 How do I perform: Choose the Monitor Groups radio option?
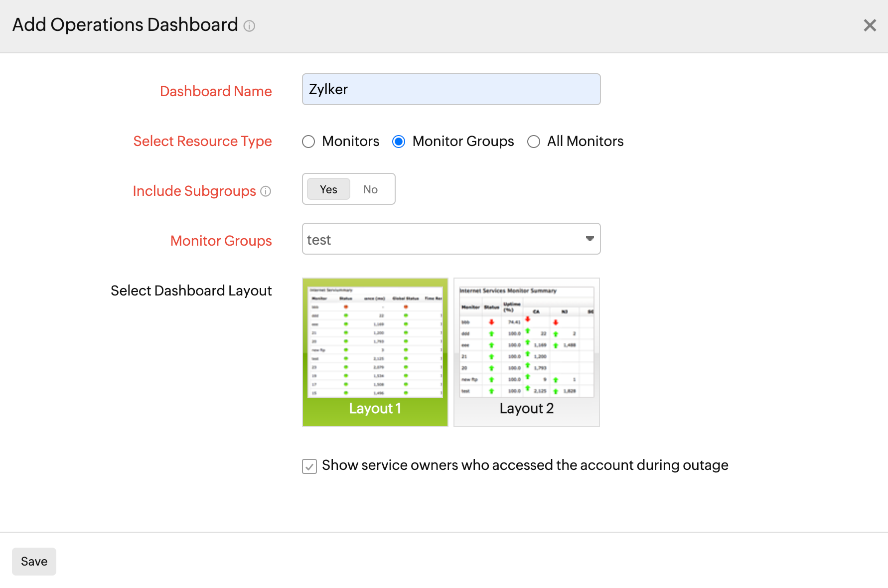(399, 142)
